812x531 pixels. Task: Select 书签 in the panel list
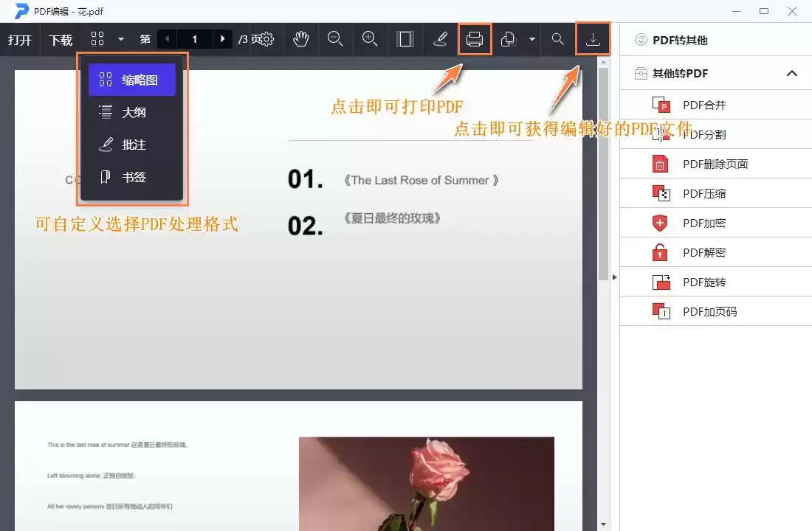(x=131, y=177)
